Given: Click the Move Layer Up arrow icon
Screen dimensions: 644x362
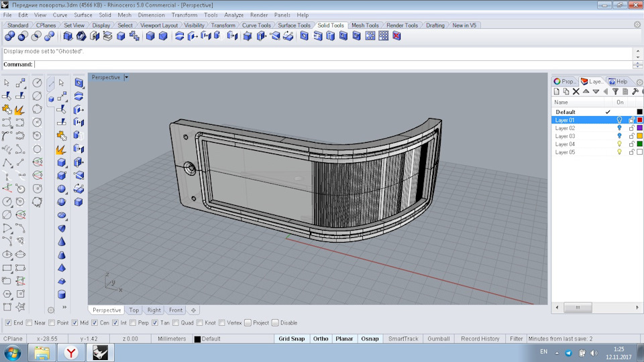Looking at the screenshot, I should pyautogui.click(x=586, y=92).
